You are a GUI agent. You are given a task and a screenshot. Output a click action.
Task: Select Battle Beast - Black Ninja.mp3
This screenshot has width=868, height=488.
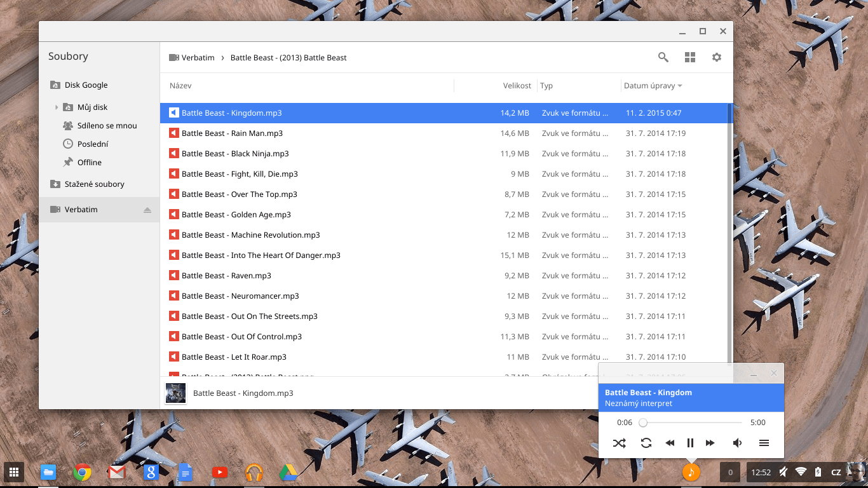click(x=444, y=154)
